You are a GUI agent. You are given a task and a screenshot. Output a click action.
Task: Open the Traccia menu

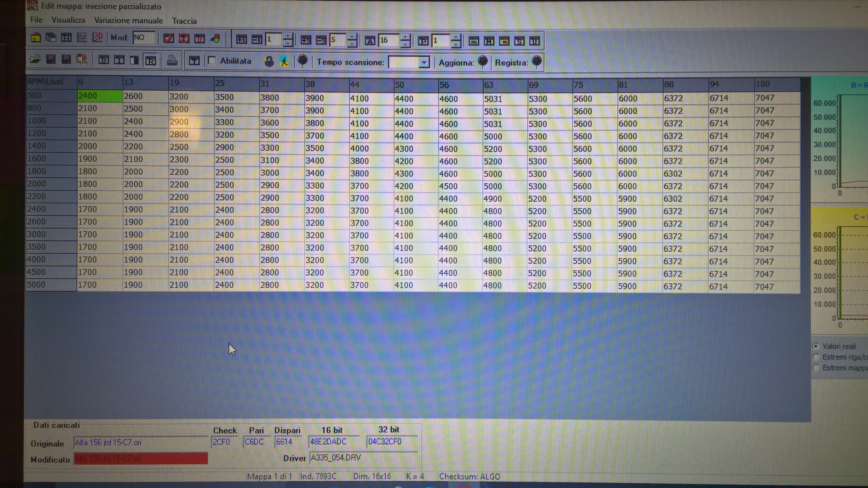[x=184, y=21]
